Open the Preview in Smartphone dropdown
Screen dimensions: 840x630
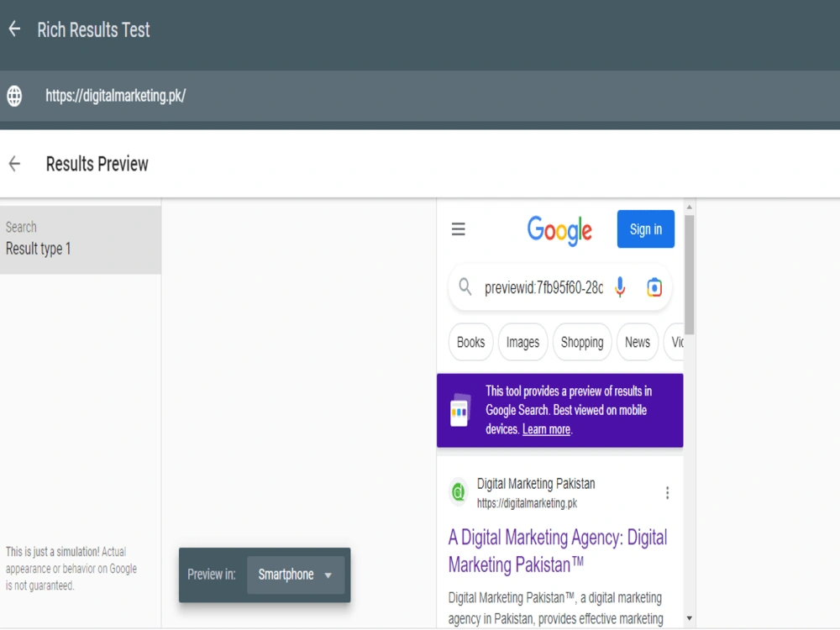click(296, 575)
